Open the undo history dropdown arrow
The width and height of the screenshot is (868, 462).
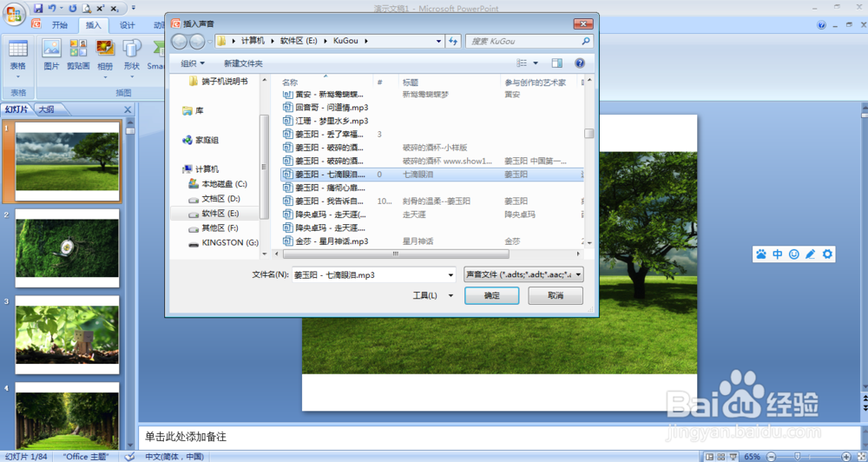(61, 9)
